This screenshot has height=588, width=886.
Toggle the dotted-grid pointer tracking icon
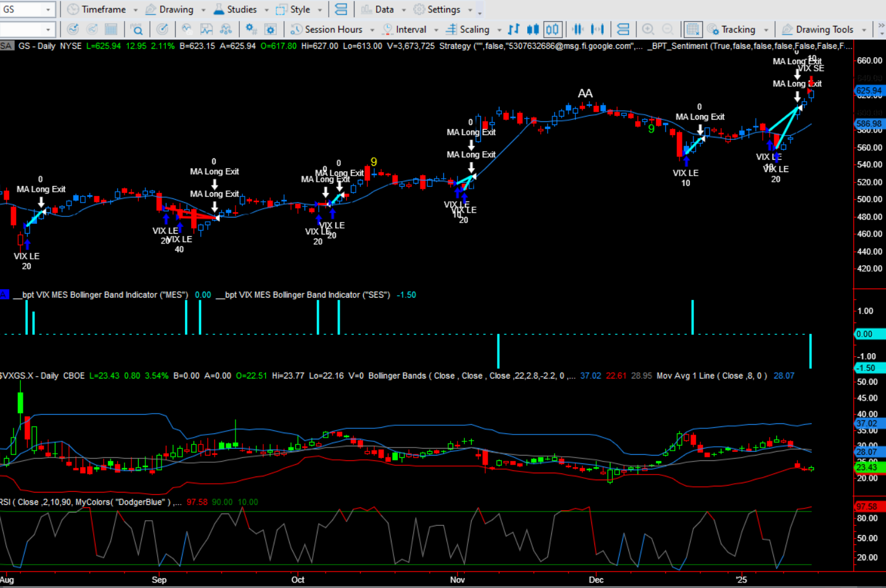click(693, 29)
